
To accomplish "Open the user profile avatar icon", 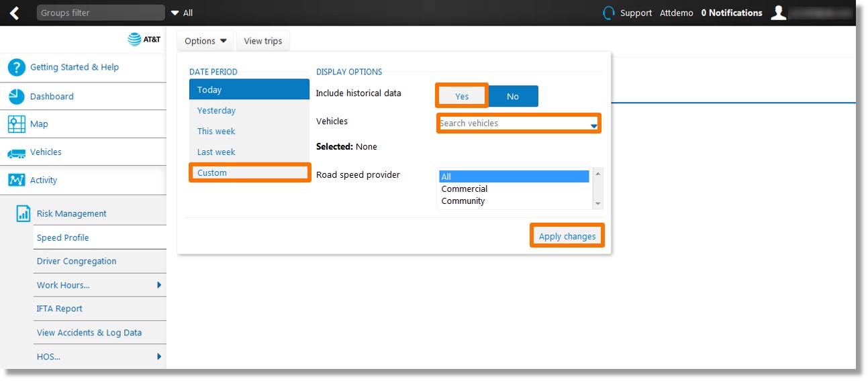I will pyautogui.click(x=778, y=13).
